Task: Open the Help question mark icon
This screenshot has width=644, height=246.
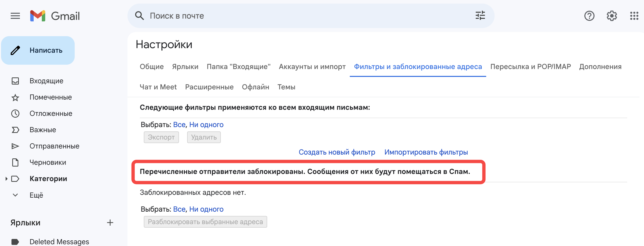Action: (589, 16)
